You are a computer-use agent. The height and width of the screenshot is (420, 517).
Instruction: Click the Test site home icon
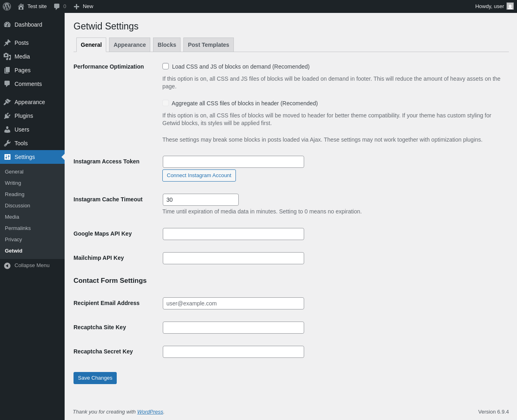[x=21, y=6]
